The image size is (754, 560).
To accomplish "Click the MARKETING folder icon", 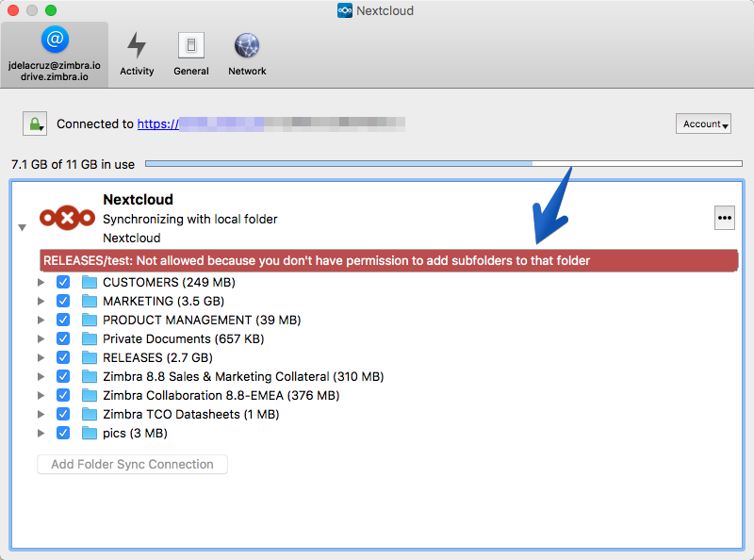I will point(89,301).
